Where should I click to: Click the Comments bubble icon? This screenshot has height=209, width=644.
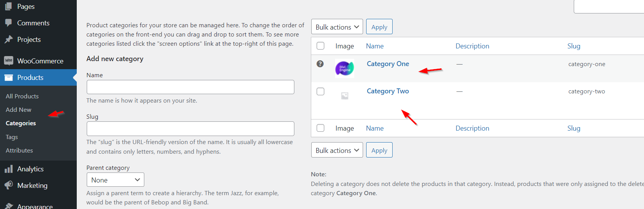(x=8, y=23)
